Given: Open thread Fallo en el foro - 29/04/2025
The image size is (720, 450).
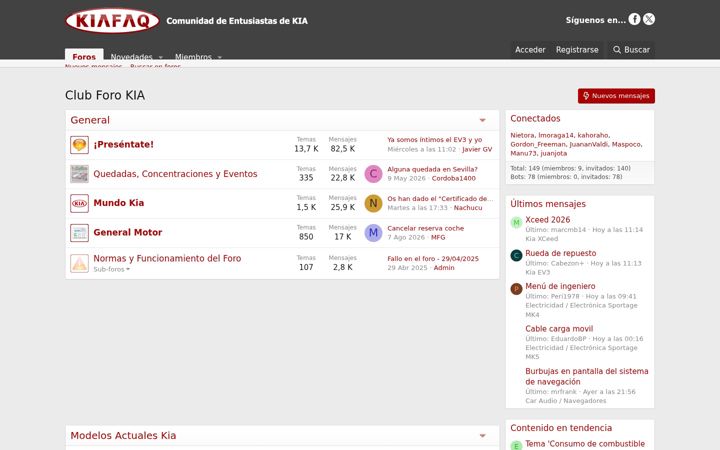Looking at the screenshot, I should click(433, 259).
